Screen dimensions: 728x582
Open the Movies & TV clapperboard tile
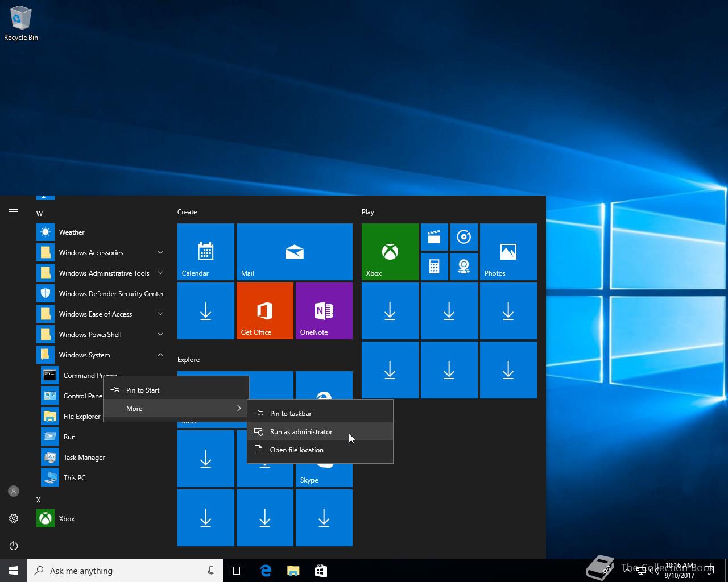coord(435,237)
